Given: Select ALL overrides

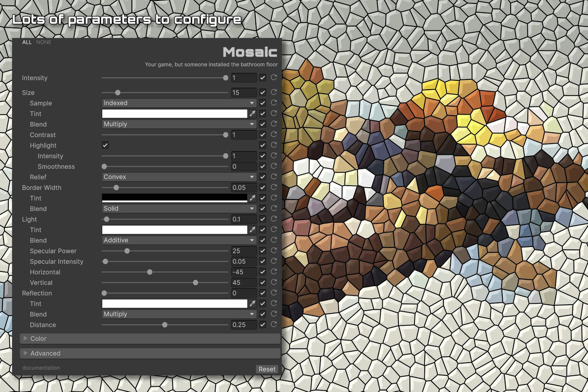Looking at the screenshot, I should [27, 42].
